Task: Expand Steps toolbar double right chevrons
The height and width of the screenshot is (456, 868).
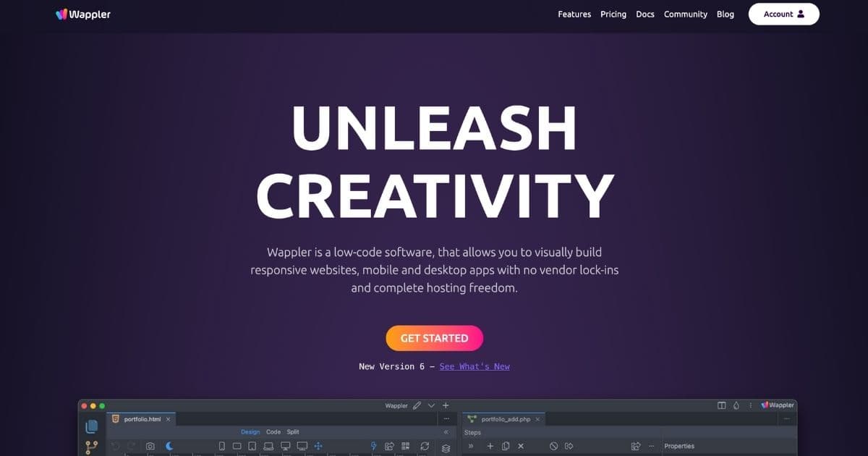Action: 471,447
